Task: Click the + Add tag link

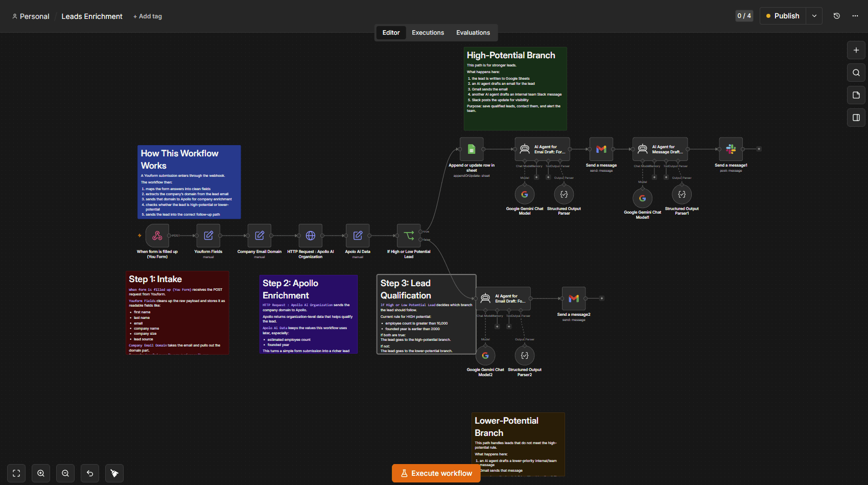Action: [x=148, y=16]
